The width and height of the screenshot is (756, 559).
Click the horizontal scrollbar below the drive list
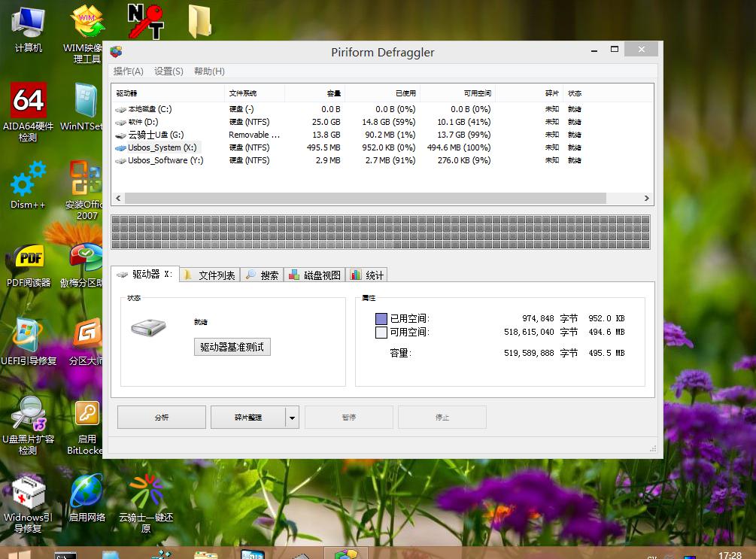(x=376, y=198)
